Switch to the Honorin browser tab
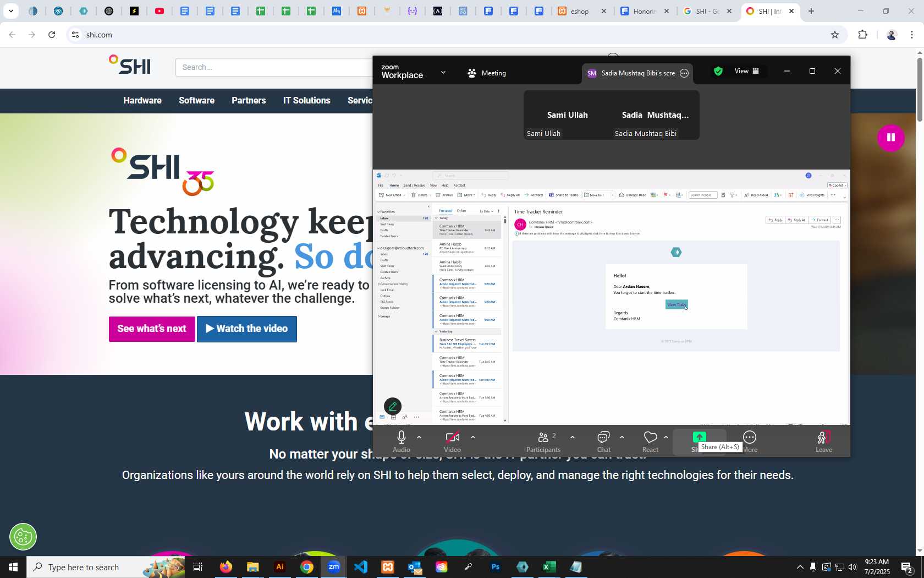 645,11
